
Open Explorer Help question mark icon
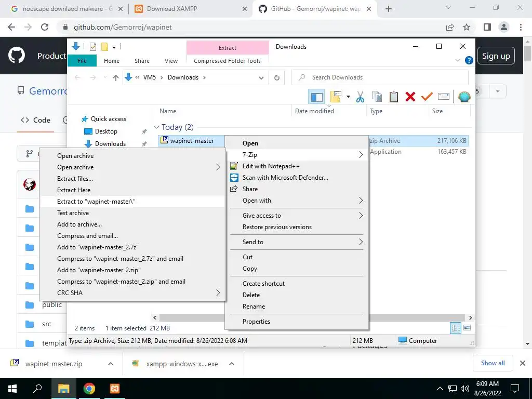[x=469, y=60]
